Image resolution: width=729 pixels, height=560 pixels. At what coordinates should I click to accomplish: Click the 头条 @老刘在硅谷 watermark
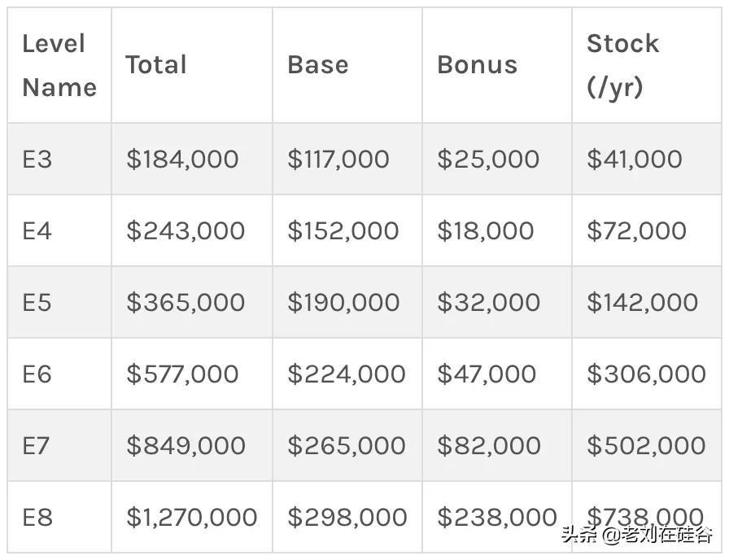click(x=636, y=535)
